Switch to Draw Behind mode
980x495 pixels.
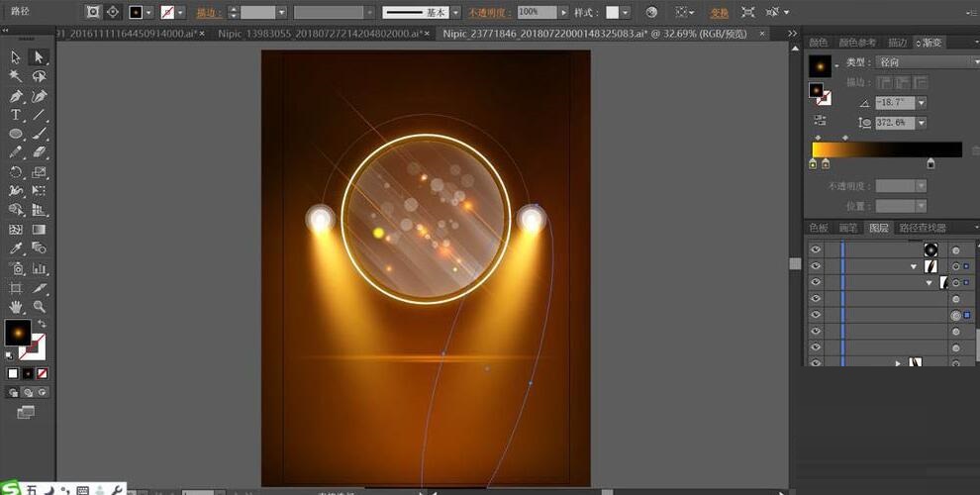click(28, 392)
